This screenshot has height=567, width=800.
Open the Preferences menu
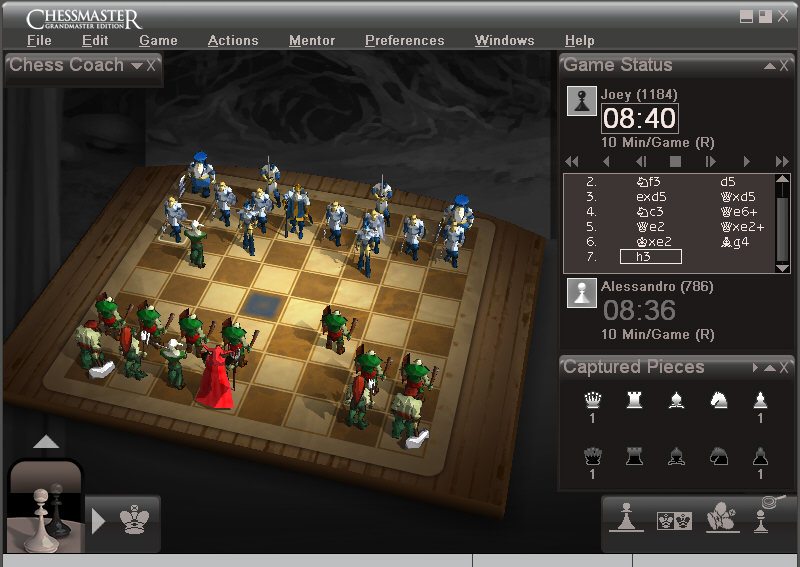pyautogui.click(x=405, y=41)
